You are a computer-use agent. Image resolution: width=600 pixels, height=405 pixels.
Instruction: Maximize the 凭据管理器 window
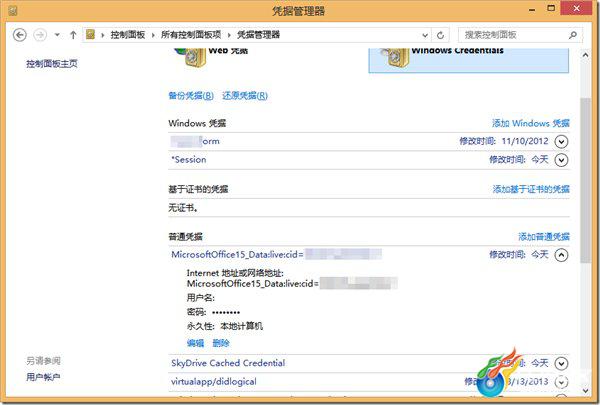pos(551,8)
